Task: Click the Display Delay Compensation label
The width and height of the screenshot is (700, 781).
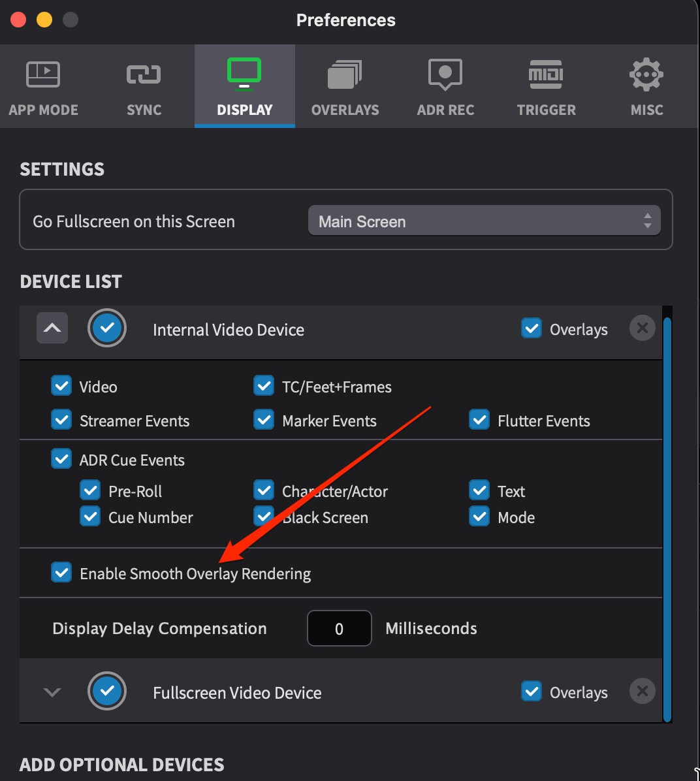Action: pos(159,629)
